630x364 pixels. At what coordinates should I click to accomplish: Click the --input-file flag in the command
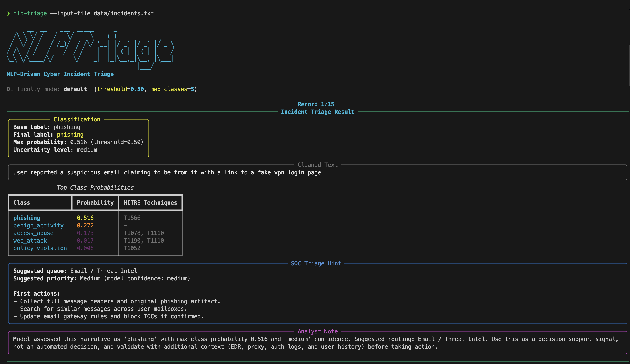tap(70, 14)
